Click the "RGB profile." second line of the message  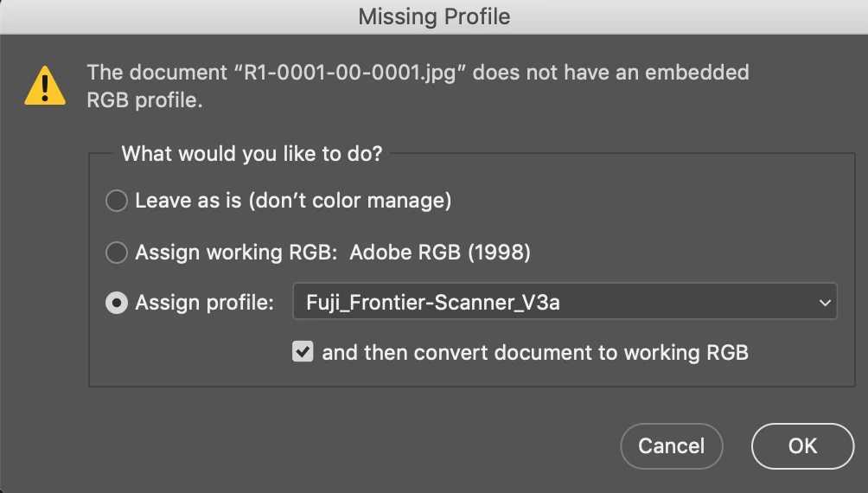pos(144,101)
